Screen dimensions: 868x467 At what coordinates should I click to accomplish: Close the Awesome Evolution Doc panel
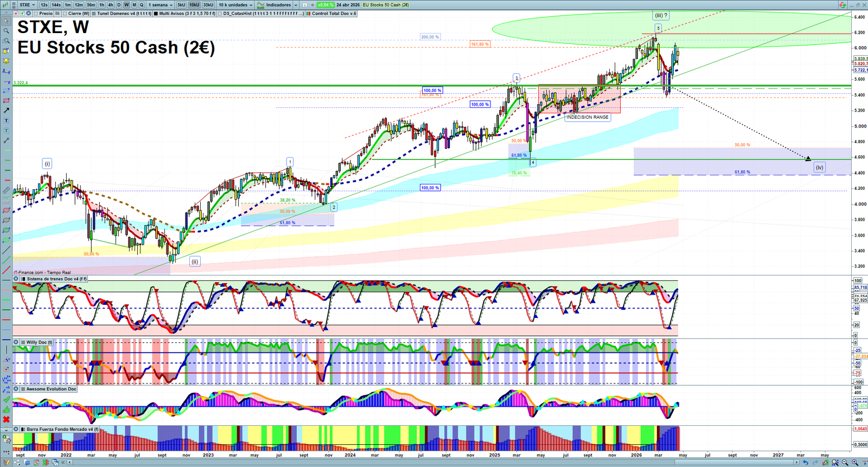tap(16, 389)
